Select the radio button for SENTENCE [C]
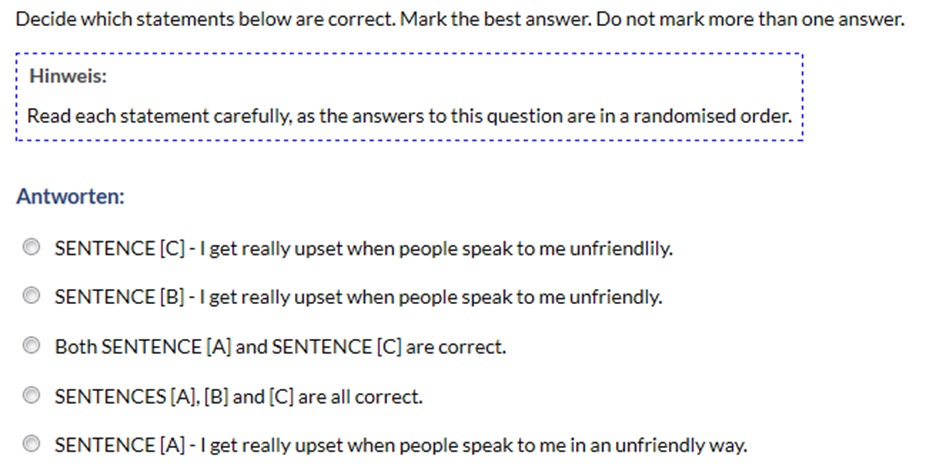Viewport: 936px width, 469px height. pyautogui.click(x=31, y=246)
